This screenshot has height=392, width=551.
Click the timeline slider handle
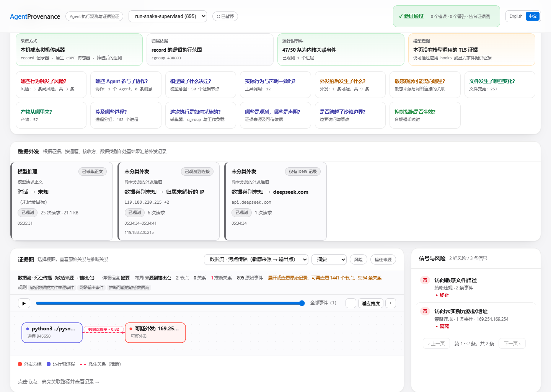point(302,303)
